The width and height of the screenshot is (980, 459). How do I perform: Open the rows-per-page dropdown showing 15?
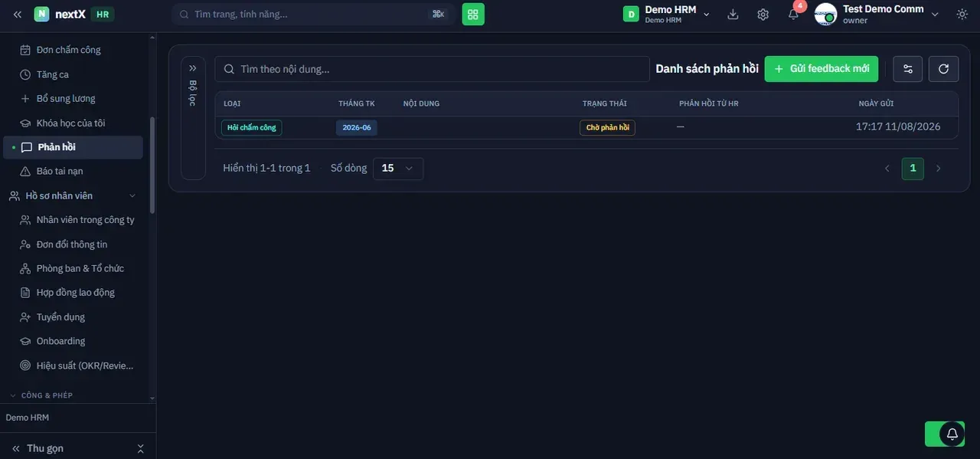(x=398, y=169)
